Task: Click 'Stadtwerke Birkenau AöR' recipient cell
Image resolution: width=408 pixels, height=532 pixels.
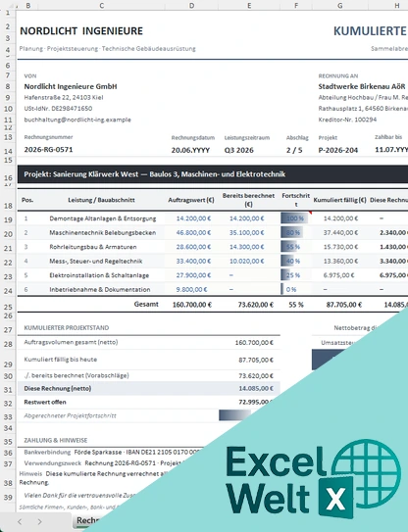Action: [x=362, y=86]
